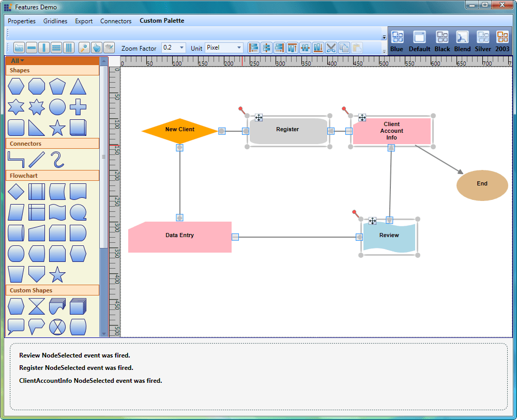Pick the pentagon shape from Shapes

pos(57,86)
